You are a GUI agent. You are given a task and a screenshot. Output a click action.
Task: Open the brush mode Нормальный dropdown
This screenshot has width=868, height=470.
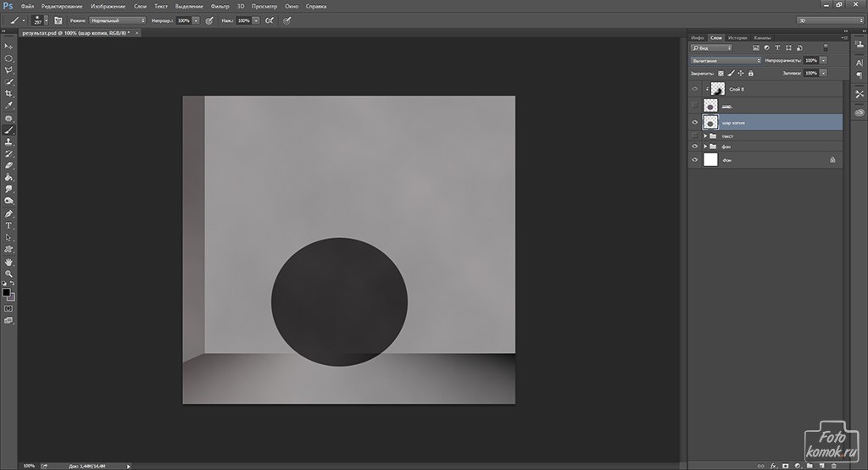118,19
